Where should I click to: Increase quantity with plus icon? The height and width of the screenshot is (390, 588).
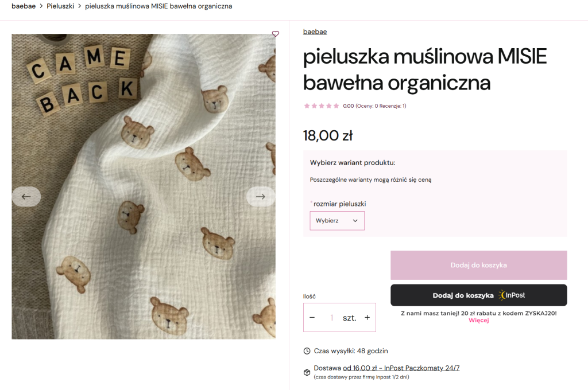point(367,318)
